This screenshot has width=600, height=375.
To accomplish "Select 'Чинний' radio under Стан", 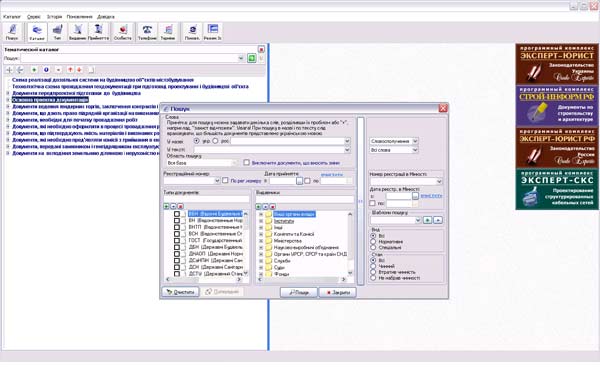I will pyautogui.click(x=373, y=266).
